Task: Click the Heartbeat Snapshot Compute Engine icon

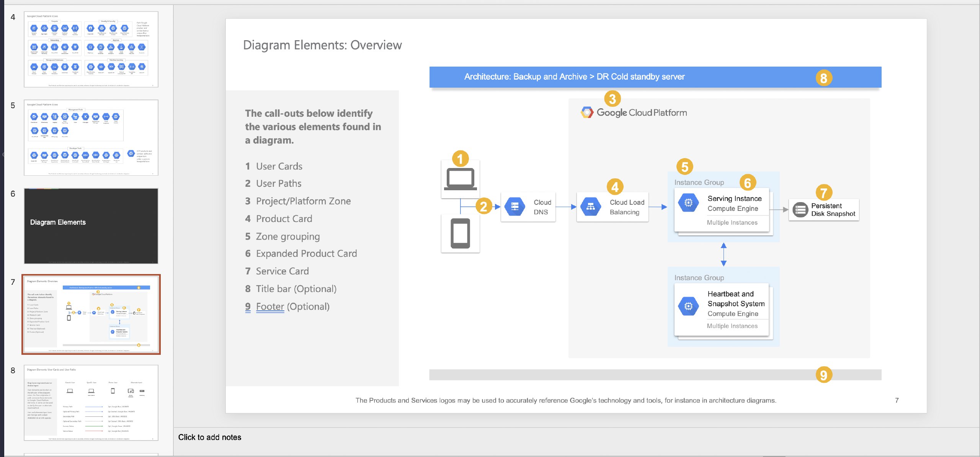Action: tap(688, 306)
